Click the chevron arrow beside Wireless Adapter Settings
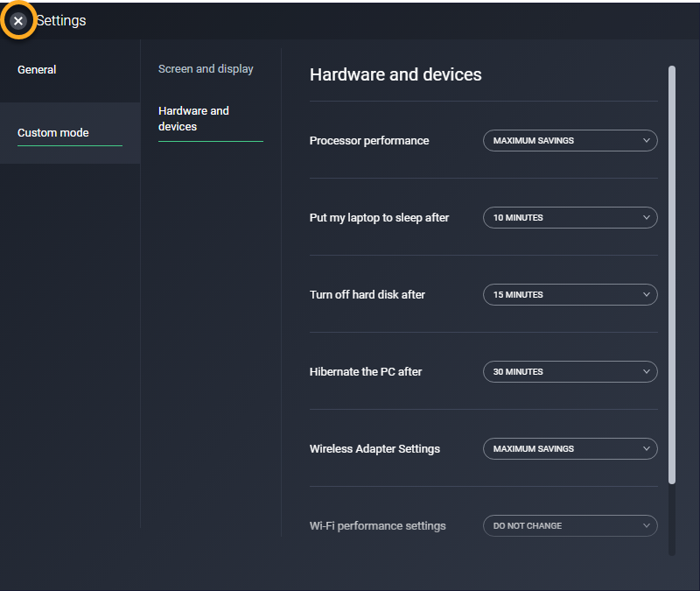The image size is (700, 591). point(646,449)
